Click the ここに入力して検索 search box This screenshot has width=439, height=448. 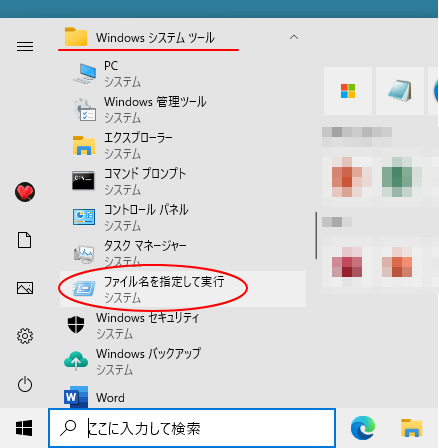(x=192, y=428)
